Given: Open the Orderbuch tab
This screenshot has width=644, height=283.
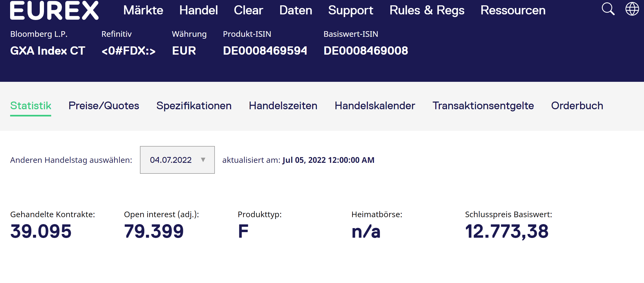Looking at the screenshot, I should point(577,106).
